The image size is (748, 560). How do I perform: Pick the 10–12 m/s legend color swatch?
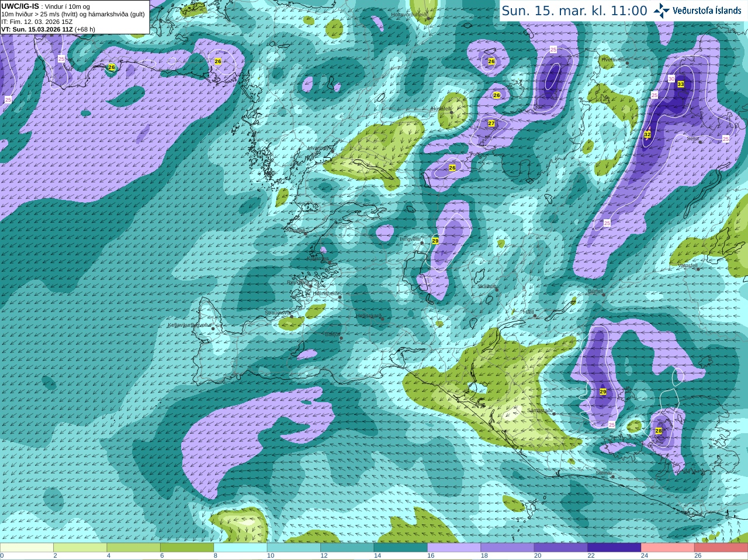point(294,548)
